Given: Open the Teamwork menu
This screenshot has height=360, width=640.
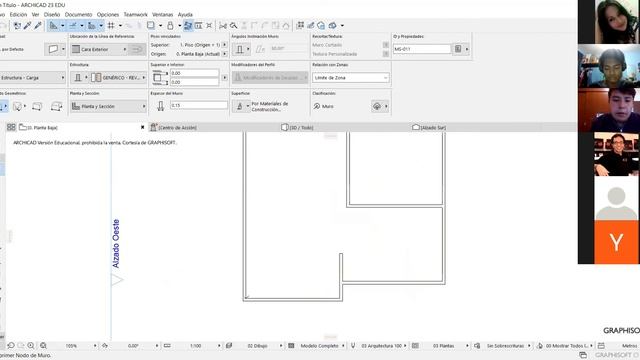Looking at the screenshot, I should [136, 14].
